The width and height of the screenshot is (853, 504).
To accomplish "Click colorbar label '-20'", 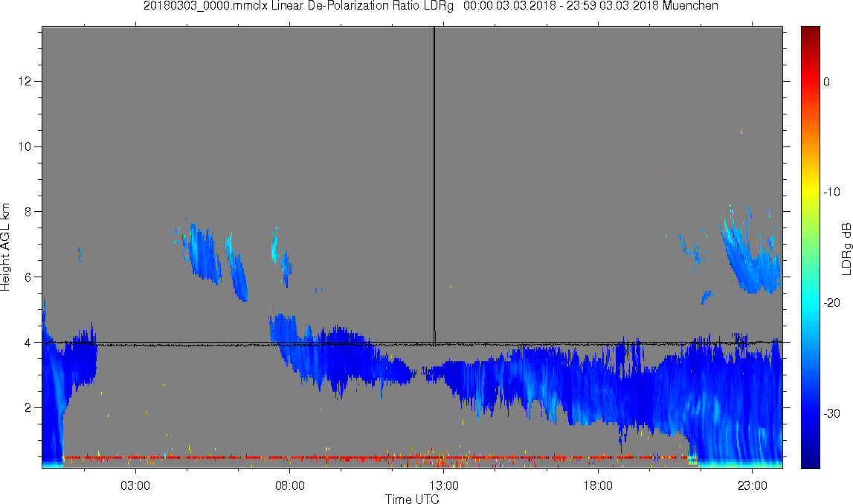I will (831, 303).
